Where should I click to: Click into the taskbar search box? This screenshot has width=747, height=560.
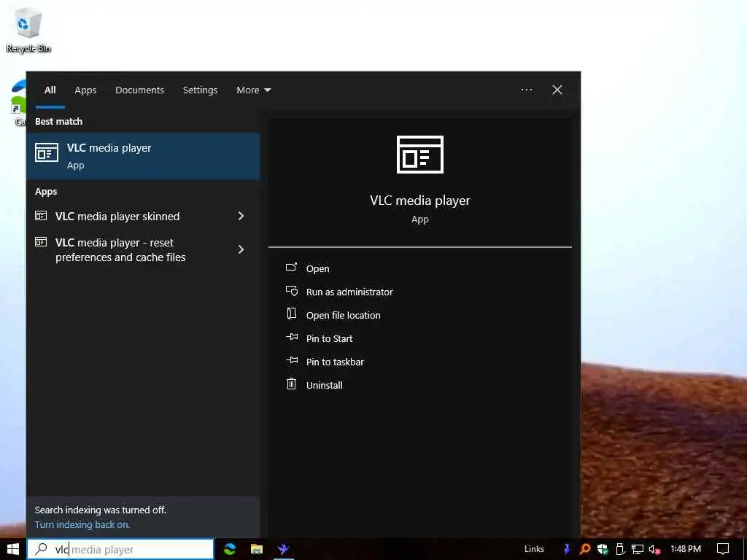120,549
